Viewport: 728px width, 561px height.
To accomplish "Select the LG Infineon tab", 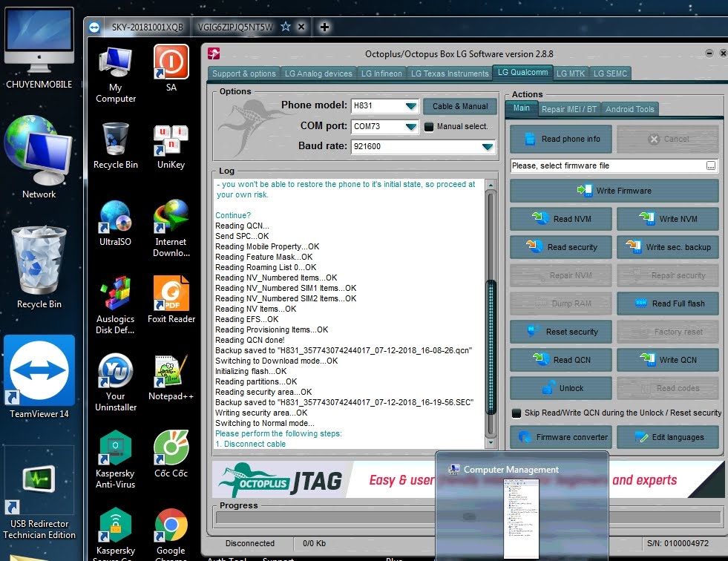I will [x=381, y=73].
